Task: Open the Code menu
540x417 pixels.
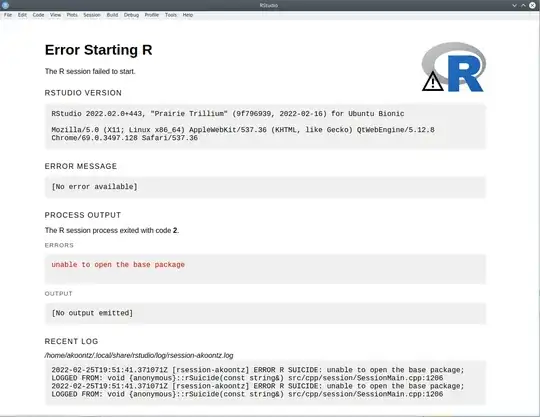Action: 38,15
